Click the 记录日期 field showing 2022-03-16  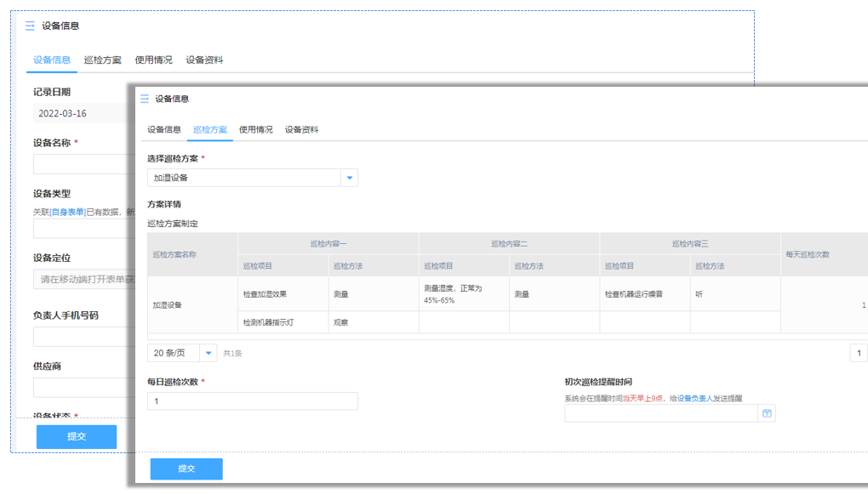[79, 113]
